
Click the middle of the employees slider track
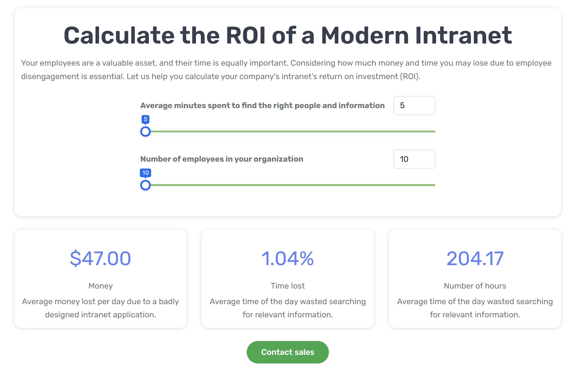(x=291, y=185)
